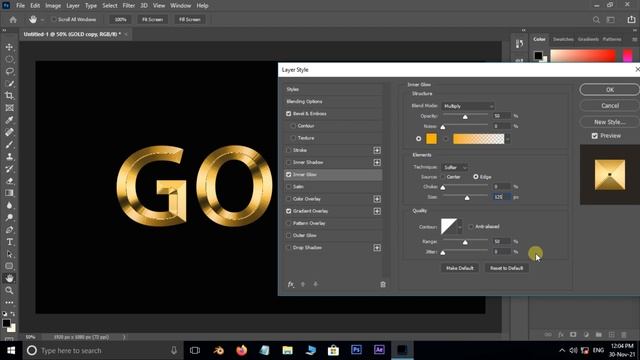Click the Fit Screen button
Screen dimensions: 640x360
(152, 20)
